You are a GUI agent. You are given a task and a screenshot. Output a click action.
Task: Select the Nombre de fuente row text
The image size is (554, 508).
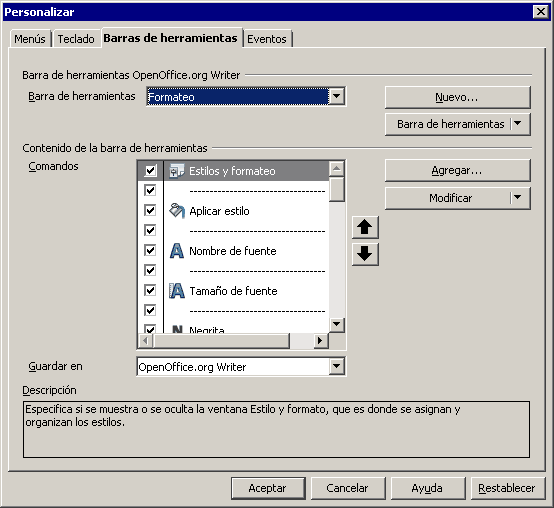point(233,251)
